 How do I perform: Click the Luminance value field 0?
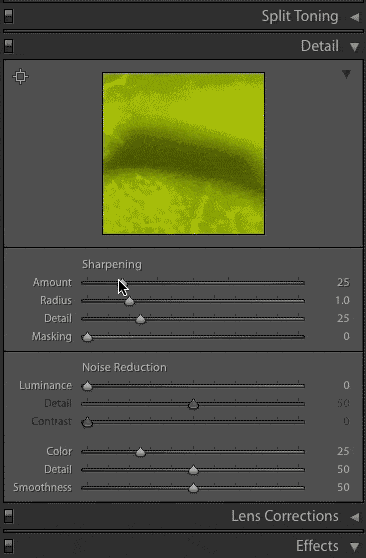pyautogui.click(x=346, y=385)
